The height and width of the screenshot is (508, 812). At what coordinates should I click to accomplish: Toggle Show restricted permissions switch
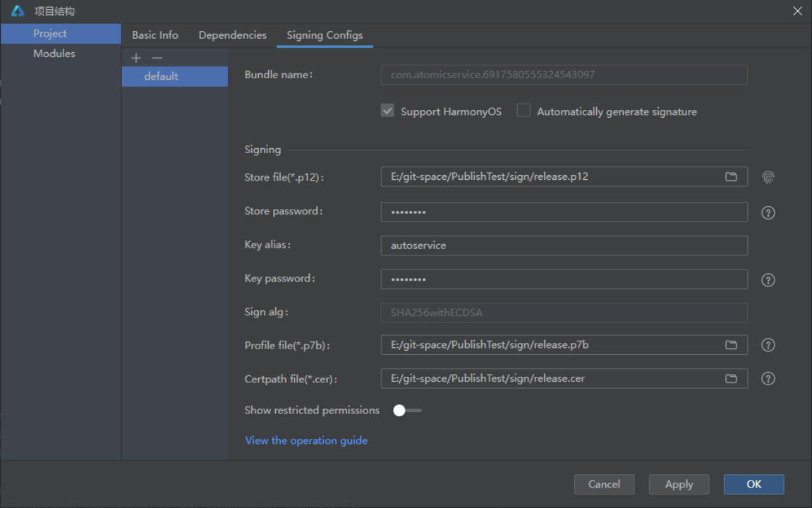[406, 411]
